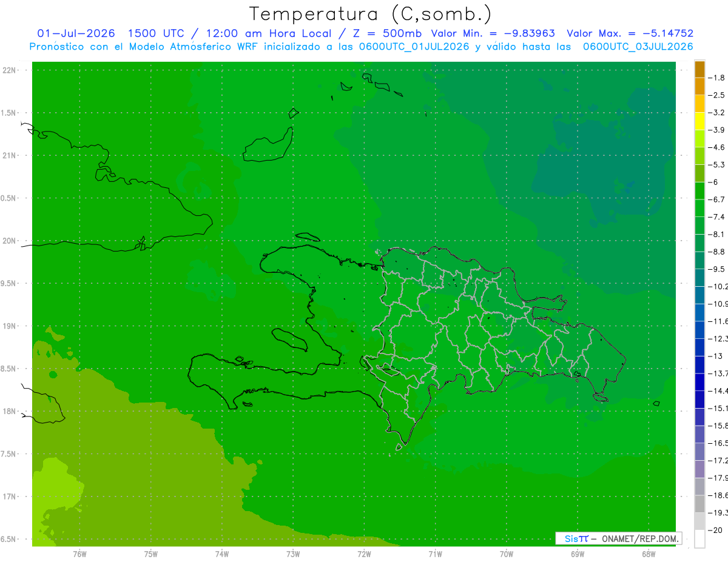Click the dark orange swatch above -1.8
Viewport: 728px width, 562px height.
point(699,69)
